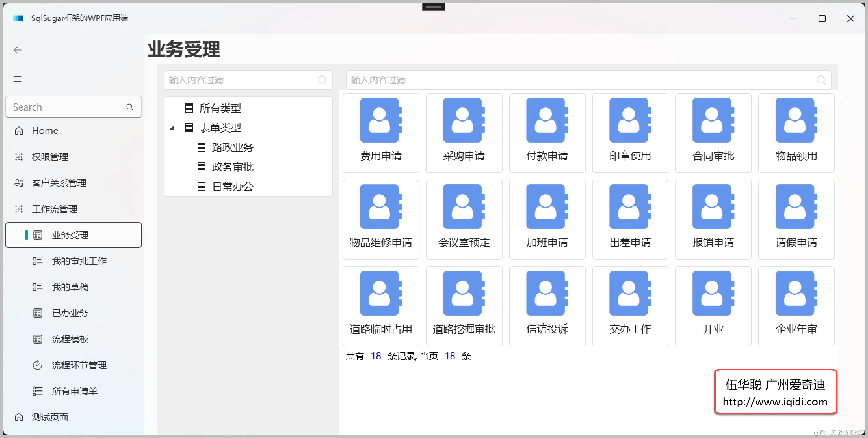Image resolution: width=868 pixels, height=438 pixels.
Task: Select 所有类型 in the tree
Action: coord(220,108)
